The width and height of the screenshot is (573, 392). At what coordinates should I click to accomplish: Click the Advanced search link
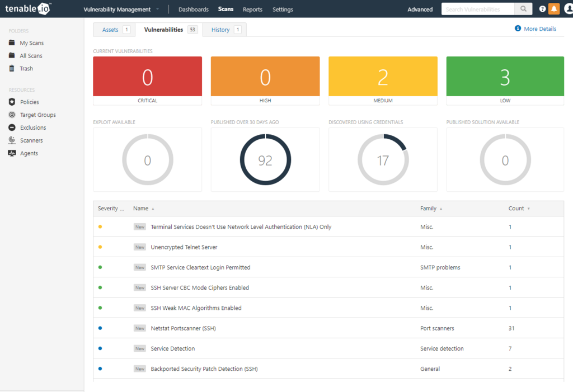(420, 9)
